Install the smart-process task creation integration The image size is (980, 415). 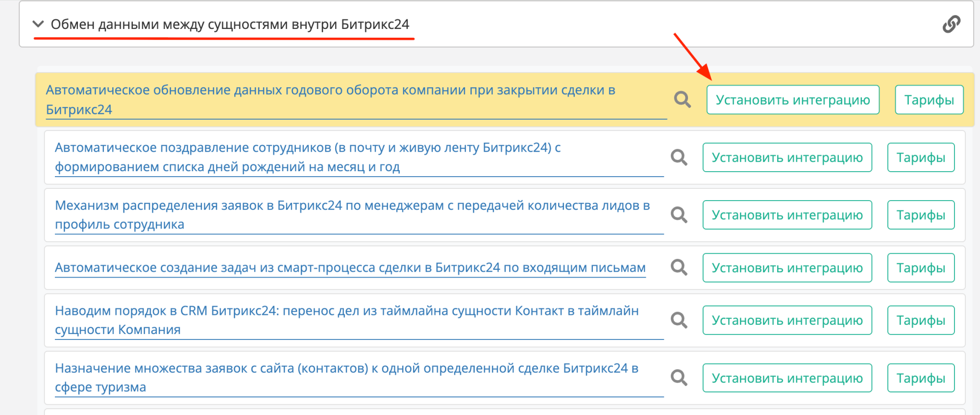[787, 268]
